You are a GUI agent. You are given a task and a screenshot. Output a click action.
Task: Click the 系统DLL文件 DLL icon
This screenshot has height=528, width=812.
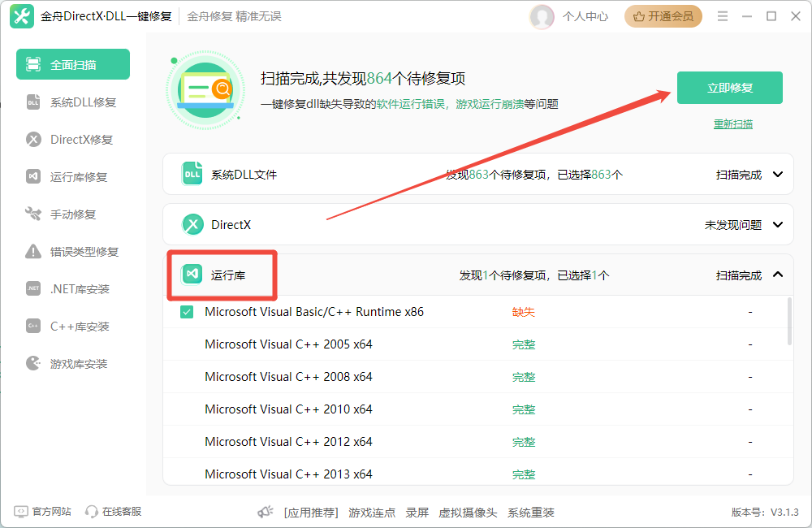(x=192, y=174)
